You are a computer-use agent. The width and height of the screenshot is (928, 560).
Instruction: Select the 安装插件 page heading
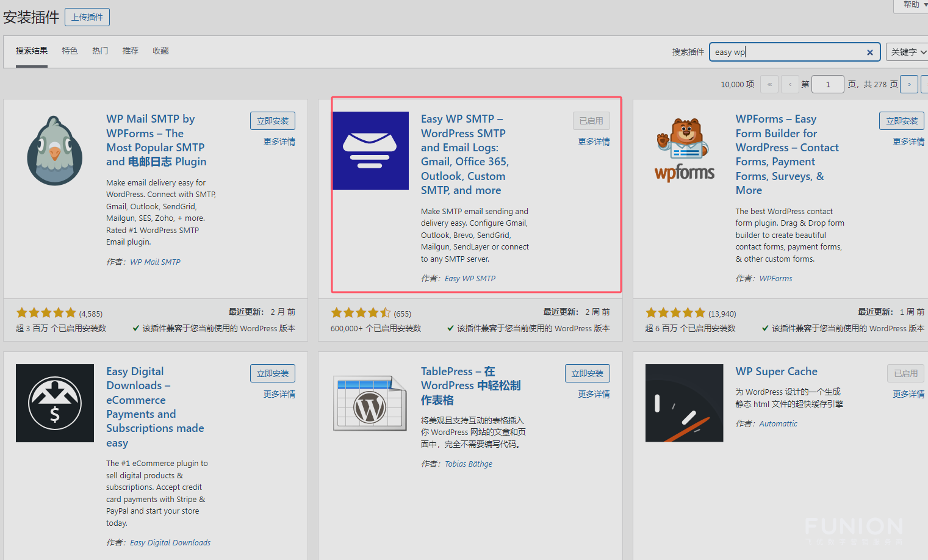pyautogui.click(x=31, y=17)
